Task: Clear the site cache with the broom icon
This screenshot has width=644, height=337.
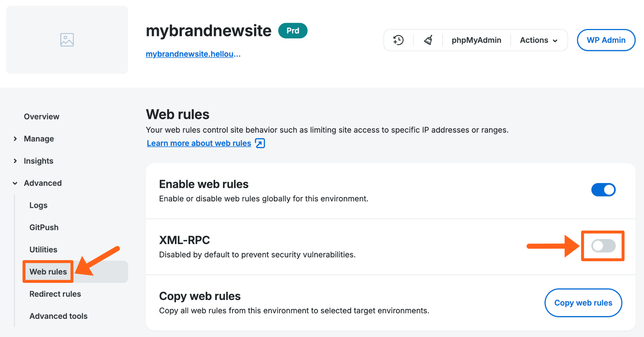Action: 427,40
